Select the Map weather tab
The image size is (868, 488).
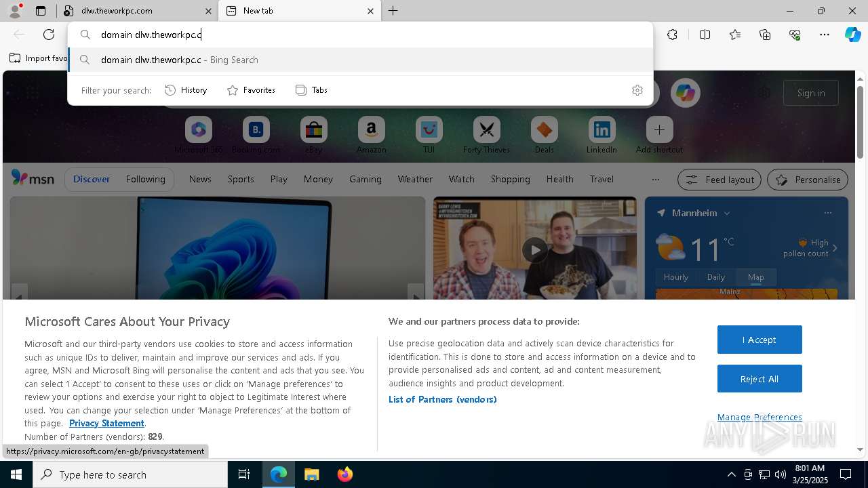click(x=755, y=277)
